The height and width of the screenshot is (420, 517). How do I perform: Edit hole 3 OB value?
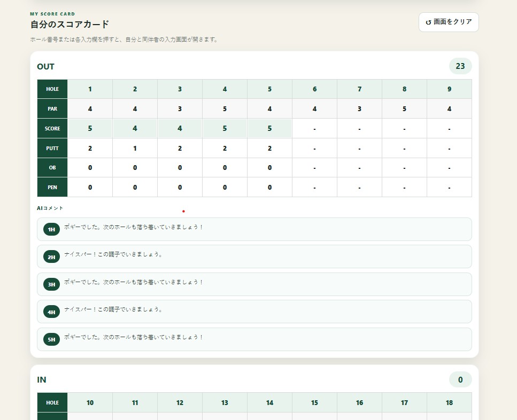click(180, 168)
